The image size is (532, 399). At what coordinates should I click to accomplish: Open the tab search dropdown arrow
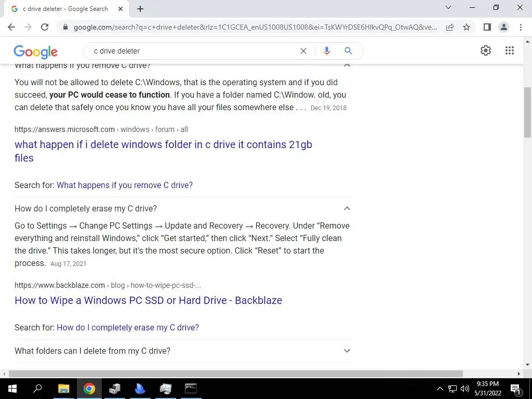(x=448, y=7)
